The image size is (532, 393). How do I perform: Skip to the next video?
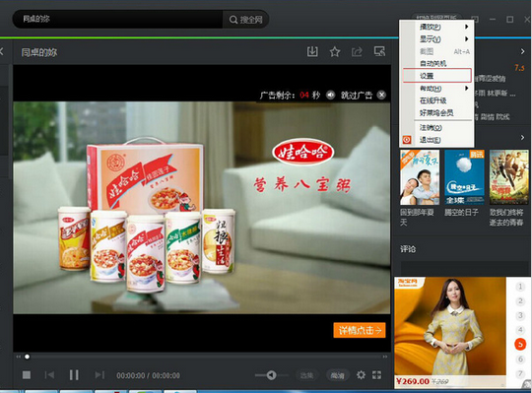pyautogui.click(x=100, y=374)
